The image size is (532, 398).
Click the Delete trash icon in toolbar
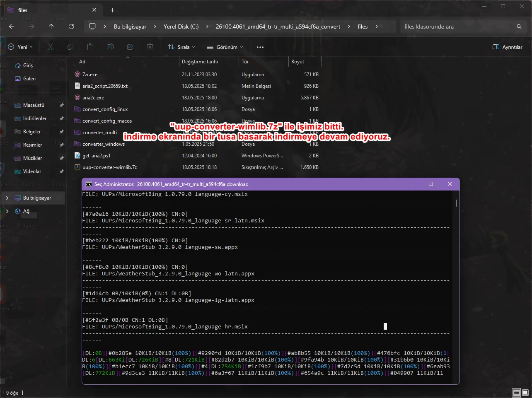click(x=150, y=47)
